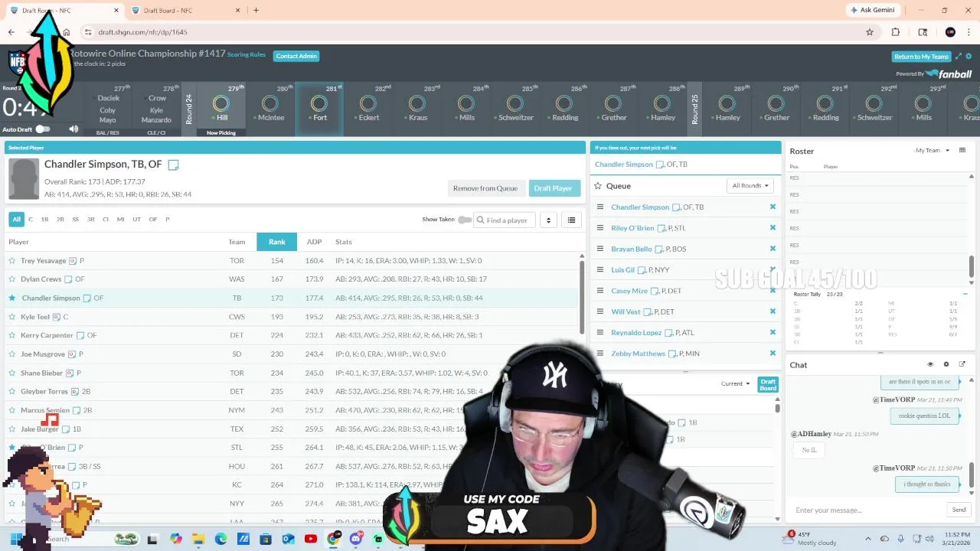Grab drag handle of Casey Mize queue row
The width and height of the screenshot is (980, 551).
pyautogui.click(x=600, y=291)
